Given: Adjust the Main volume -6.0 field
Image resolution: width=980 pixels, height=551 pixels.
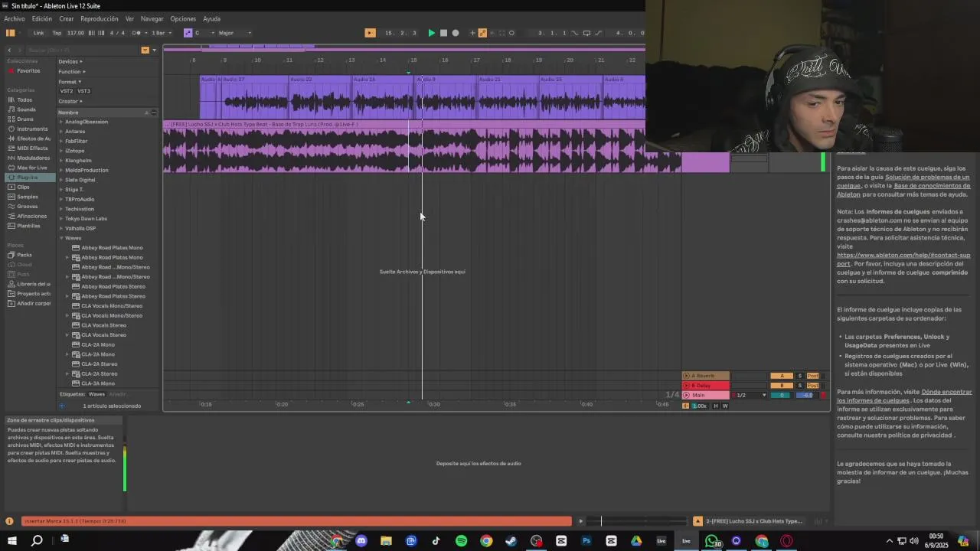Looking at the screenshot, I should coord(805,395).
